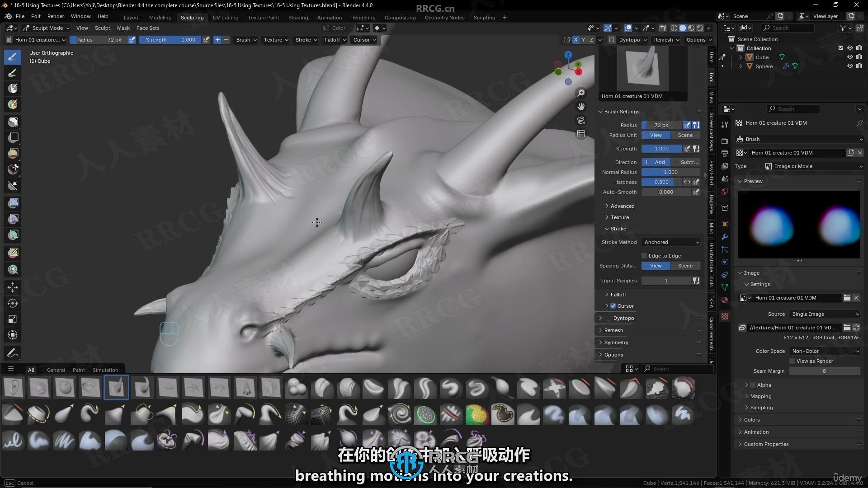The height and width of the screenshot is (488, 868).
Task: Select the Rotate transform tool
Action: (x=13, y=303)
